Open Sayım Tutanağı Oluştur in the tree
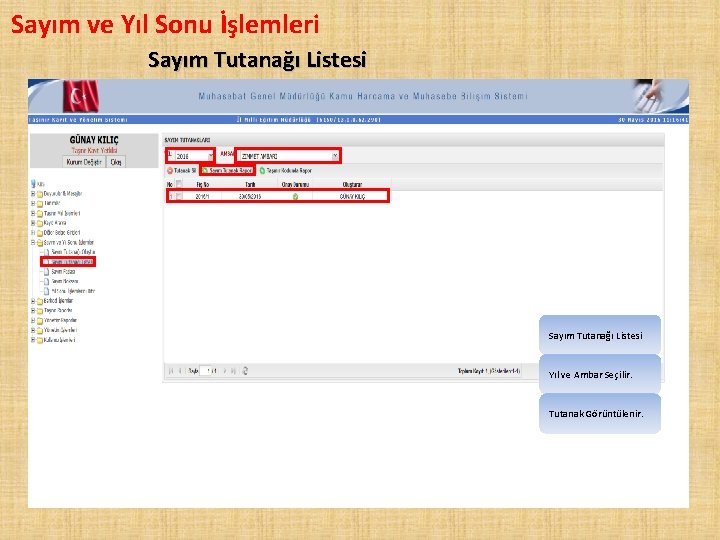Image resolution: width=720 pixels, height=540 pixels. pyautogui.click(x=73, y=252)
